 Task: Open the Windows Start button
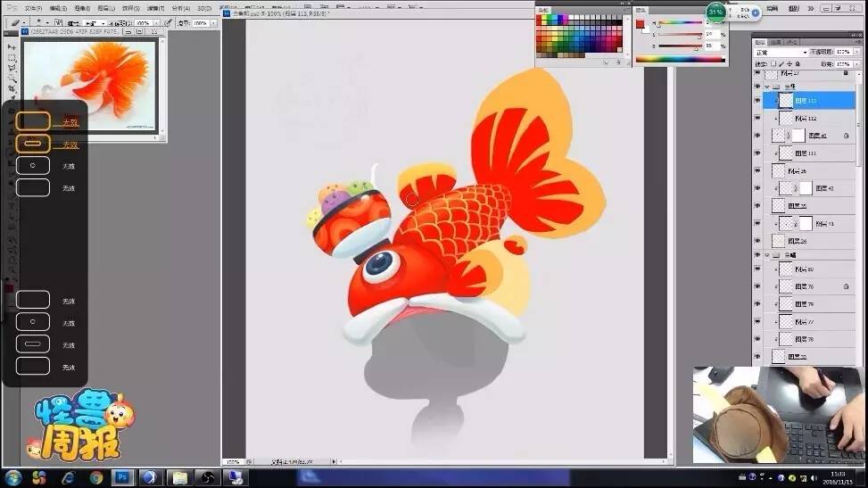click(12, 477)
